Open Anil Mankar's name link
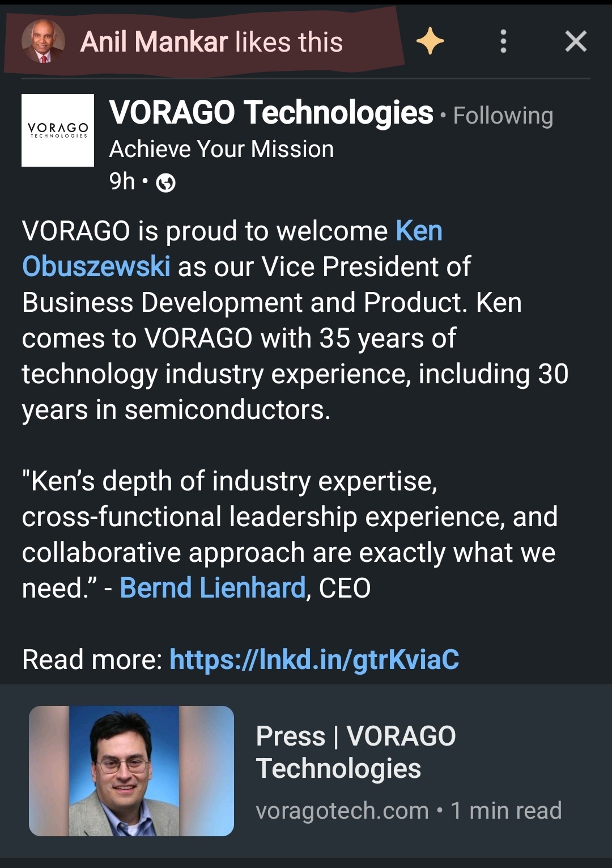 click(x=154, y=42)
